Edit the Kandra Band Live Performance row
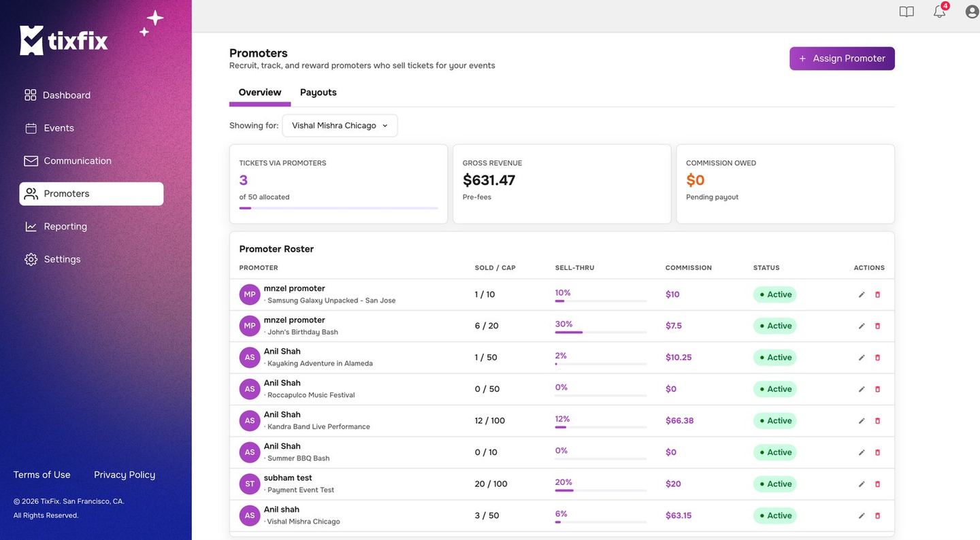 (862, 421)
